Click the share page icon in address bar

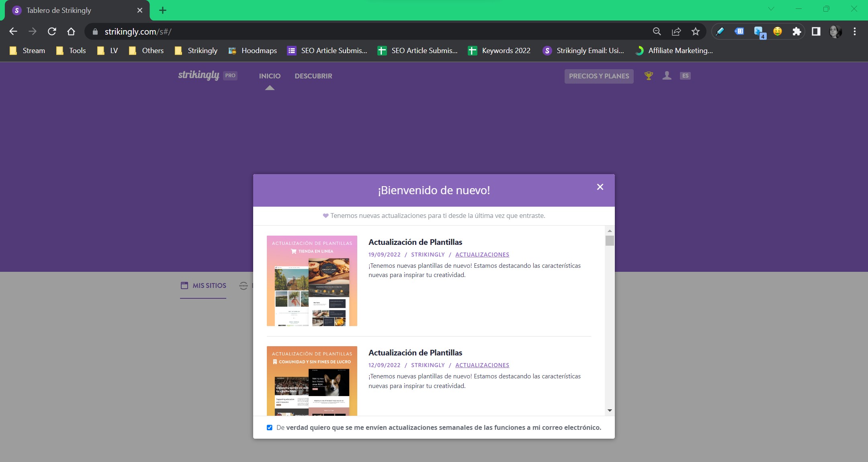pyautogui.click(x=676, y=31)
